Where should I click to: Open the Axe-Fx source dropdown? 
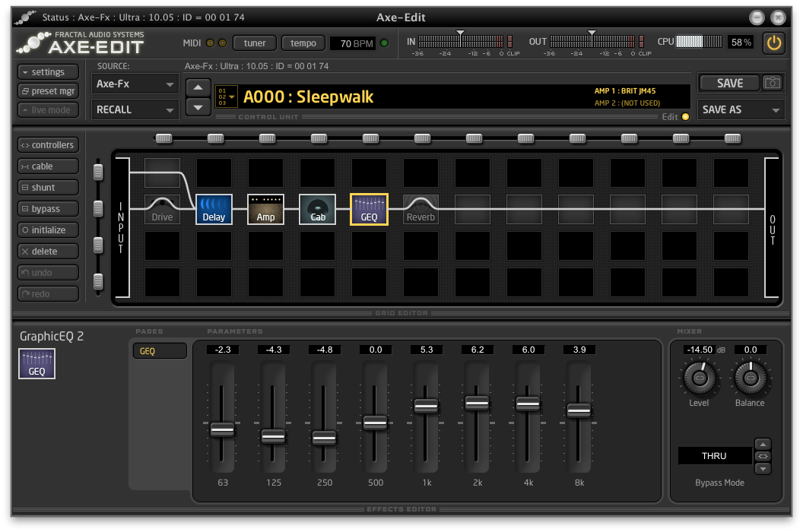(135, 84)
